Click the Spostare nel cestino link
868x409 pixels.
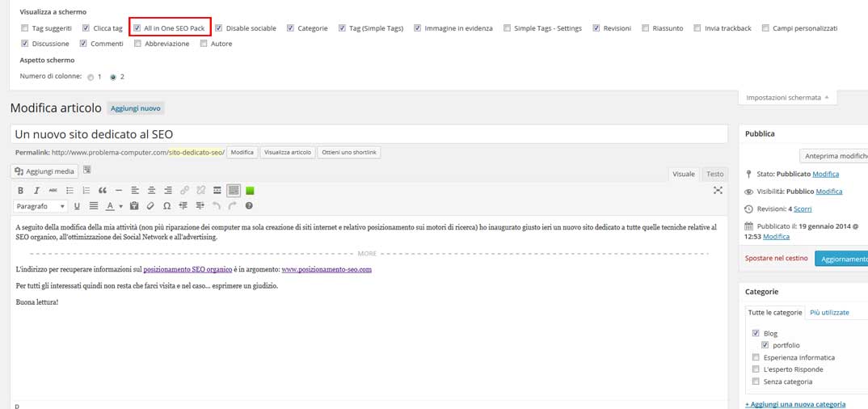click(776, 259)
